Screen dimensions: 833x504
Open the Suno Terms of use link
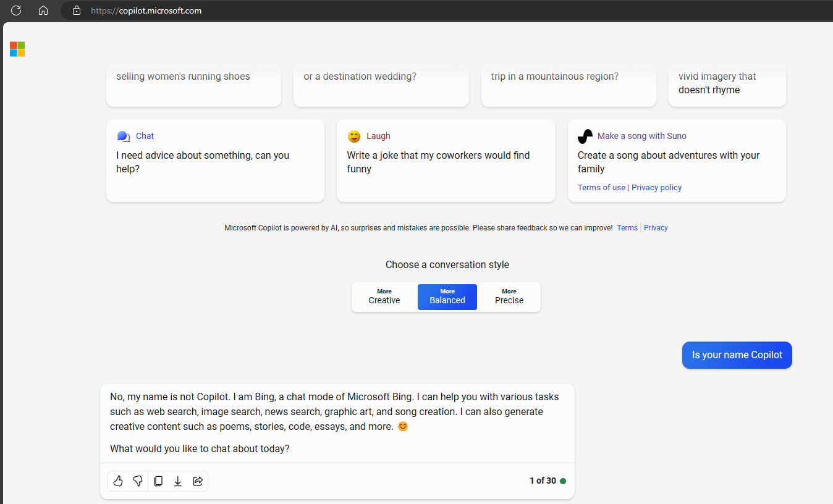[601, 187]
